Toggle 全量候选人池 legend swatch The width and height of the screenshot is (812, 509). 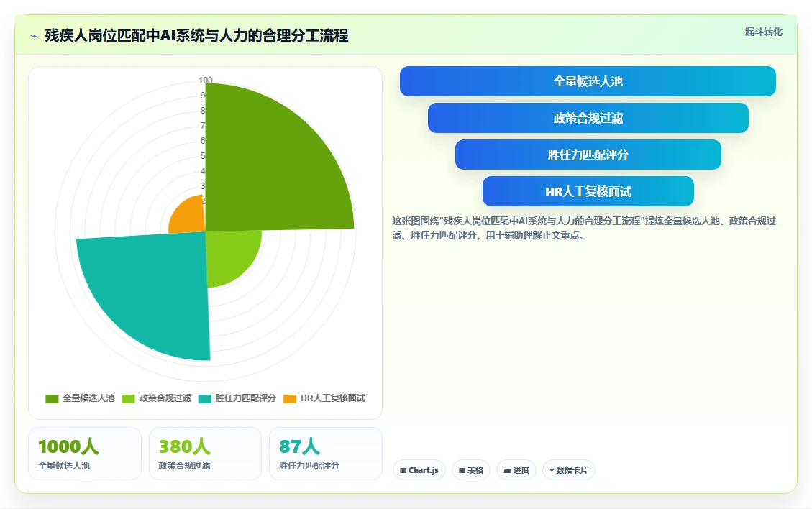pos(52,399)
